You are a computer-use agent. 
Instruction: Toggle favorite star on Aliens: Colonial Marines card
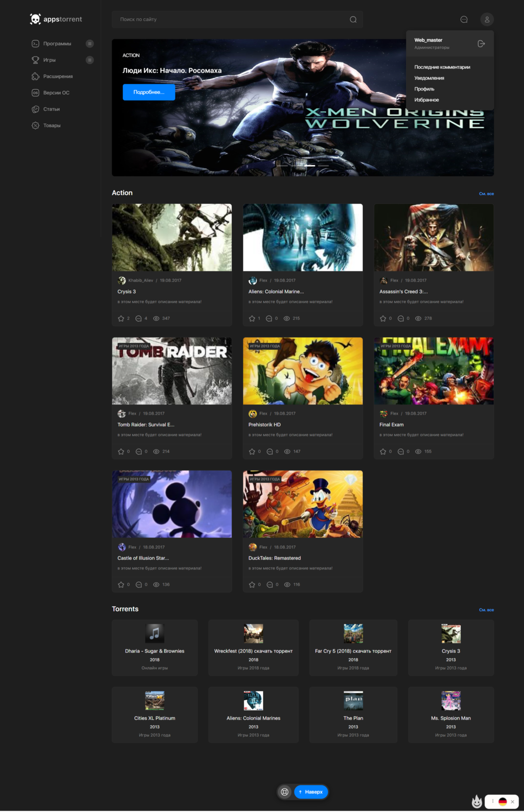pos(252,318)
